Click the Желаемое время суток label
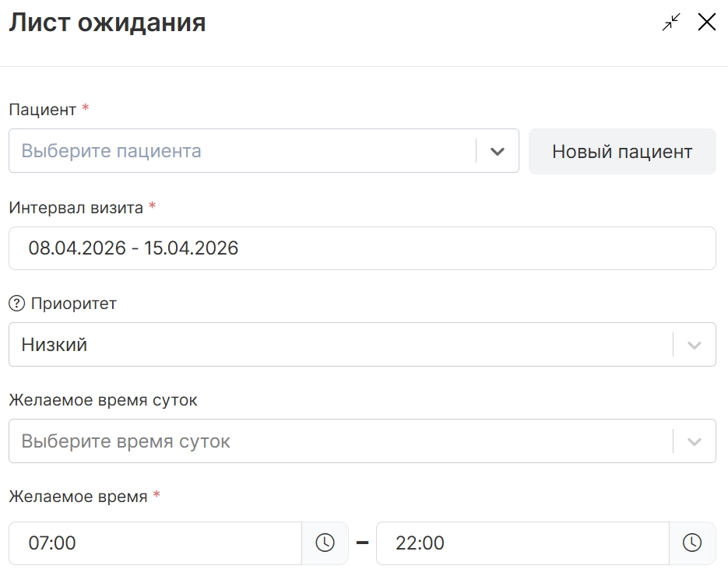The height and width of the screenshot is (576, 728). point(103,400)
